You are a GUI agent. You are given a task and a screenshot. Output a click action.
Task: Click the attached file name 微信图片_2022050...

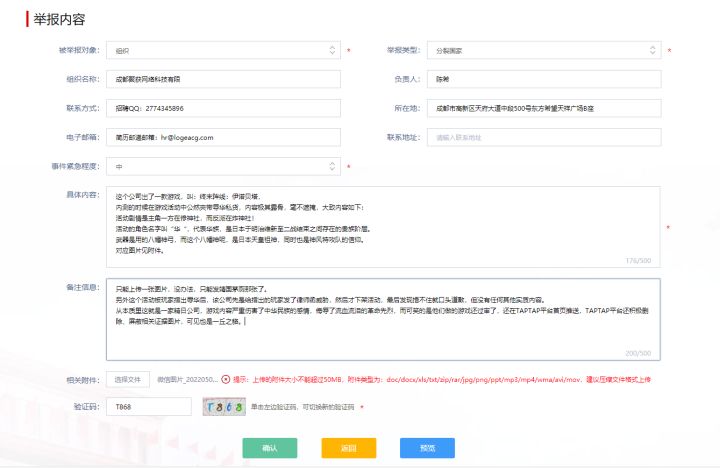tap(187, 380)
